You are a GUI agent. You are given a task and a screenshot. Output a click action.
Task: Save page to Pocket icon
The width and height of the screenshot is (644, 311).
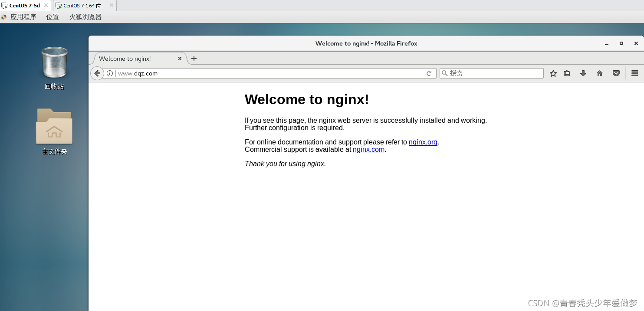[x=616, y=73]
